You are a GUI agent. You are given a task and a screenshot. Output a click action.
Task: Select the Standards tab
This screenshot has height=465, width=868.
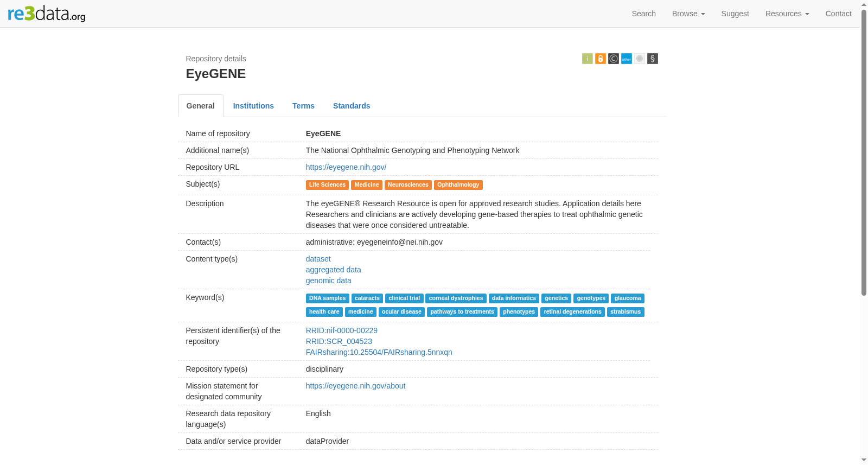click(x=352, y=106)
